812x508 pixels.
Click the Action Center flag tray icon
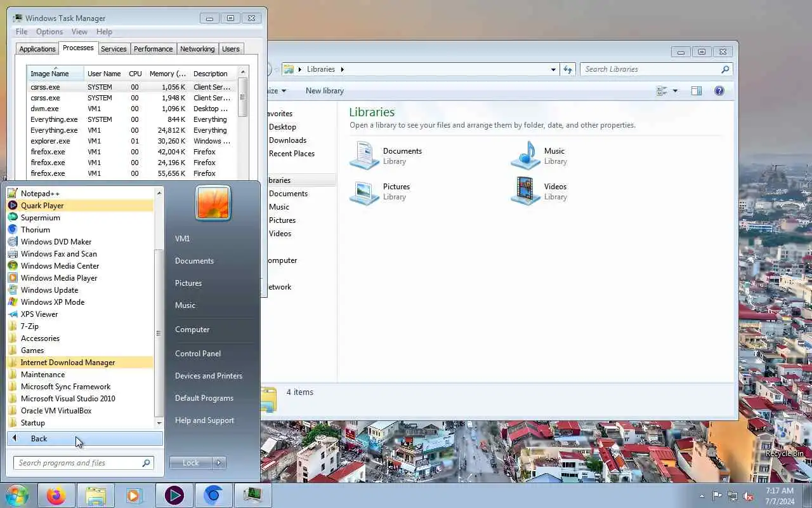click(x=717, y=496)
